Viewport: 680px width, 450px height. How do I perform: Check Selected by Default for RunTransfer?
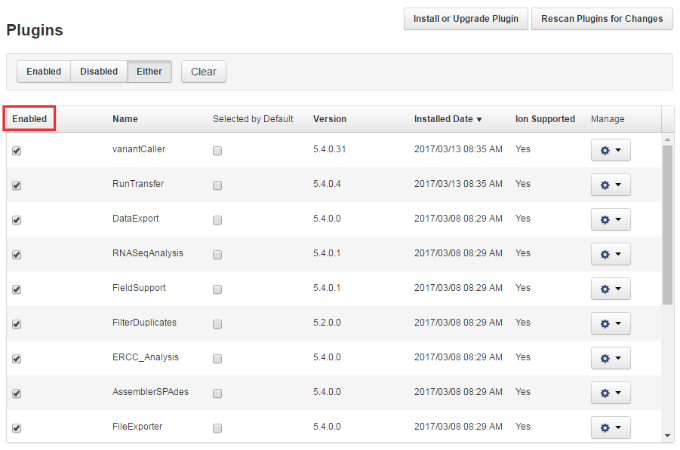(217, 185)
